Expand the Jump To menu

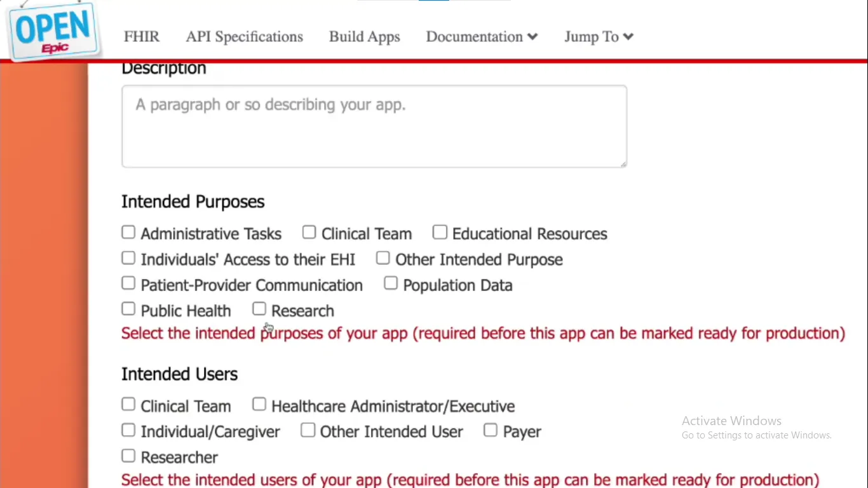tap(597, 36)
